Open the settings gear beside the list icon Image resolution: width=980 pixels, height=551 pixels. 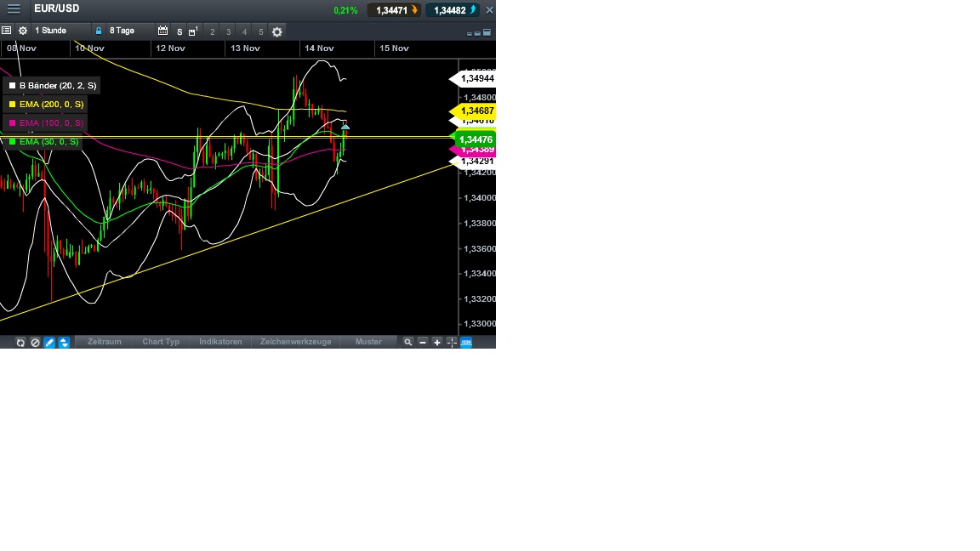[22, 31]
